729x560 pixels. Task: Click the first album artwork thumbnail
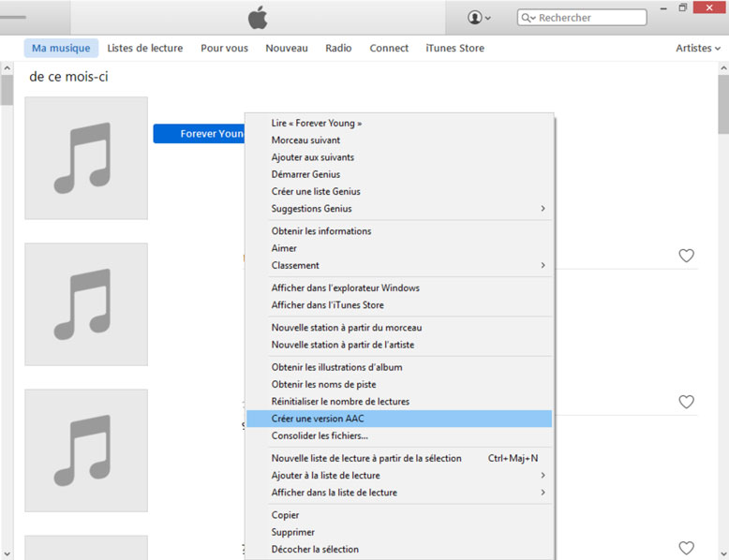point(86,158)
